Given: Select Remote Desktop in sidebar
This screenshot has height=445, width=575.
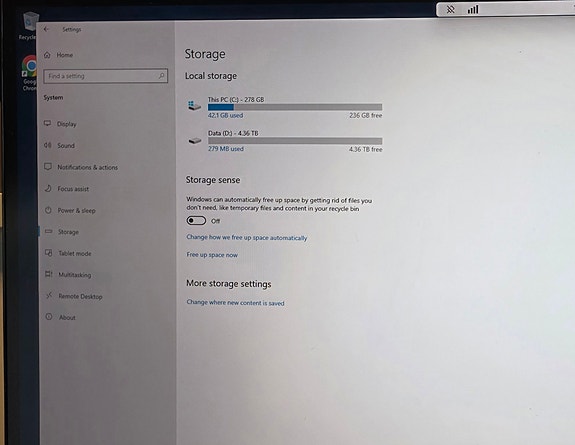Looking at the screenshot, I should [x=80, y=296].
